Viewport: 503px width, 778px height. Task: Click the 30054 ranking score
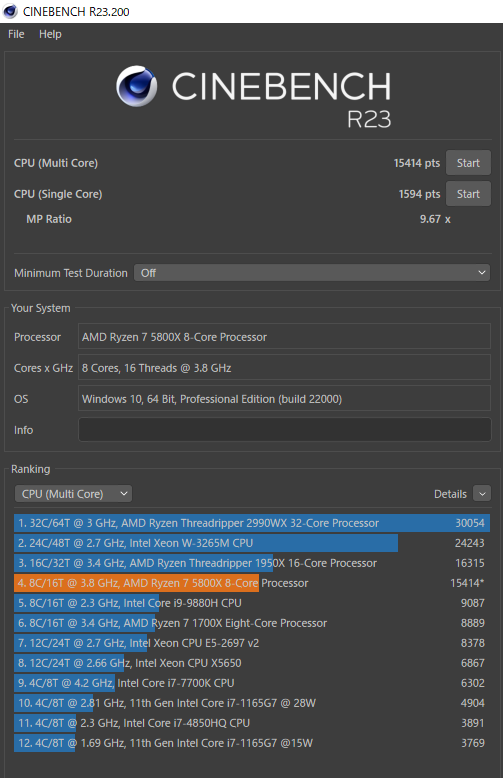click(x=470, y=523)
